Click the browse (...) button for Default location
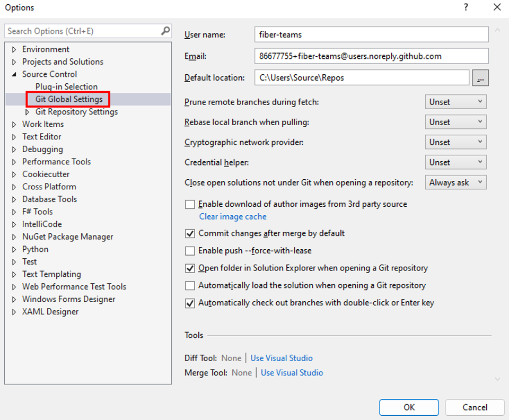The image size is (509, 420). point(480,78)
